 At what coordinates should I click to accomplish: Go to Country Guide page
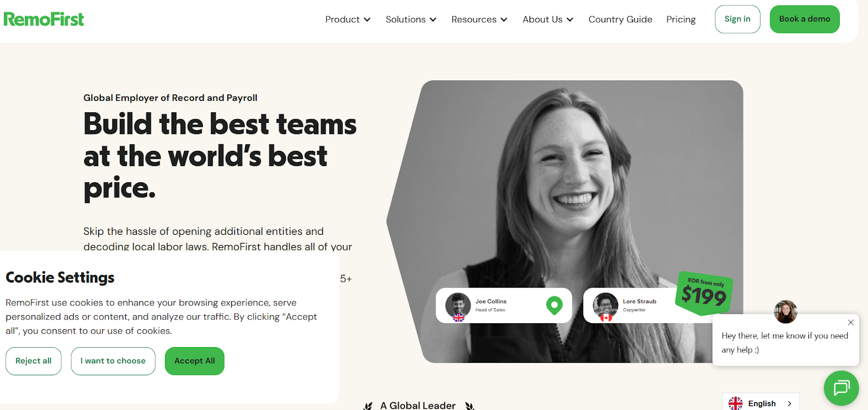tap(620, 20)
